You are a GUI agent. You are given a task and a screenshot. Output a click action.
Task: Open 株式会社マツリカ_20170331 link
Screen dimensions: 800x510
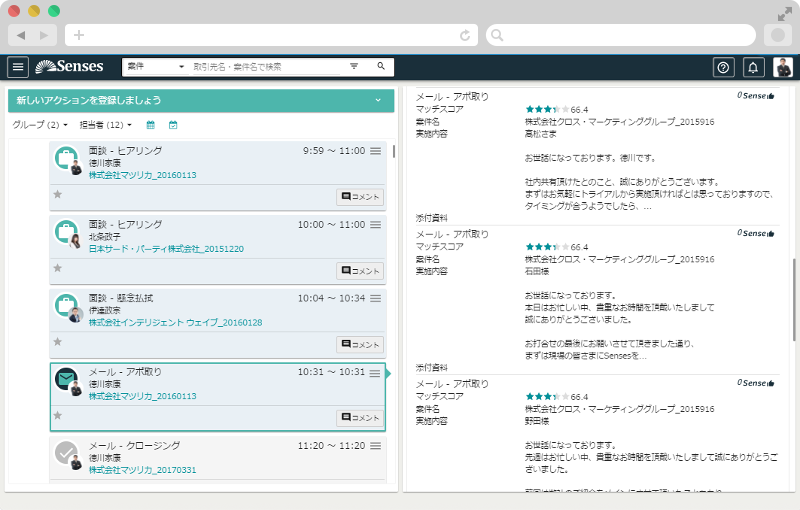142,470
